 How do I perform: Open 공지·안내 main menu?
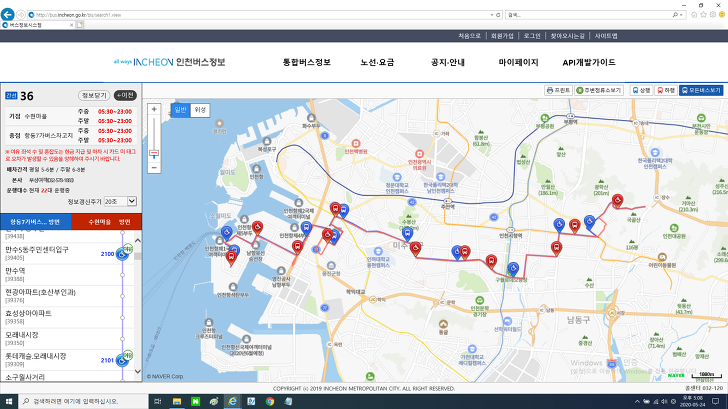click(x=448, y=62)
